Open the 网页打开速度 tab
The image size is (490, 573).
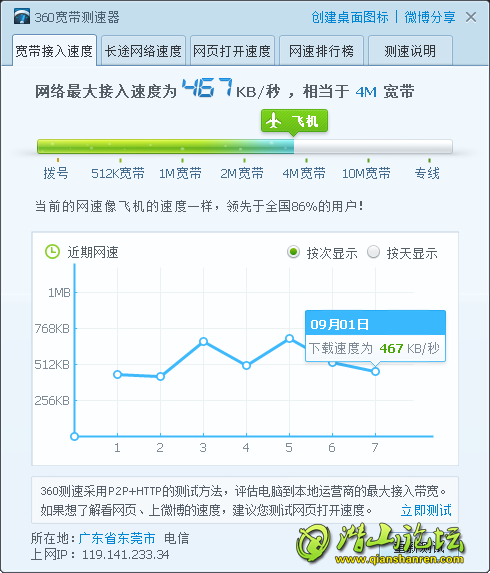pyautogui.click(x=232, y=51)
